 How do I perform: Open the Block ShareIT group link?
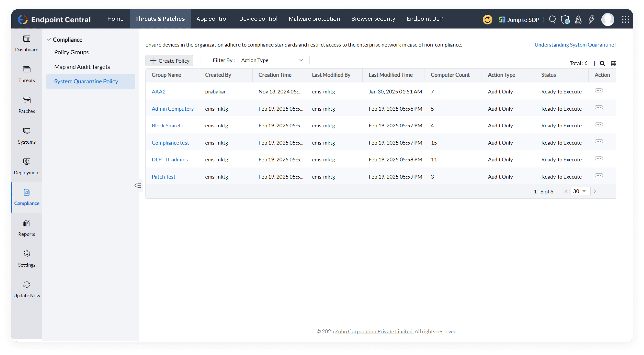167,126
